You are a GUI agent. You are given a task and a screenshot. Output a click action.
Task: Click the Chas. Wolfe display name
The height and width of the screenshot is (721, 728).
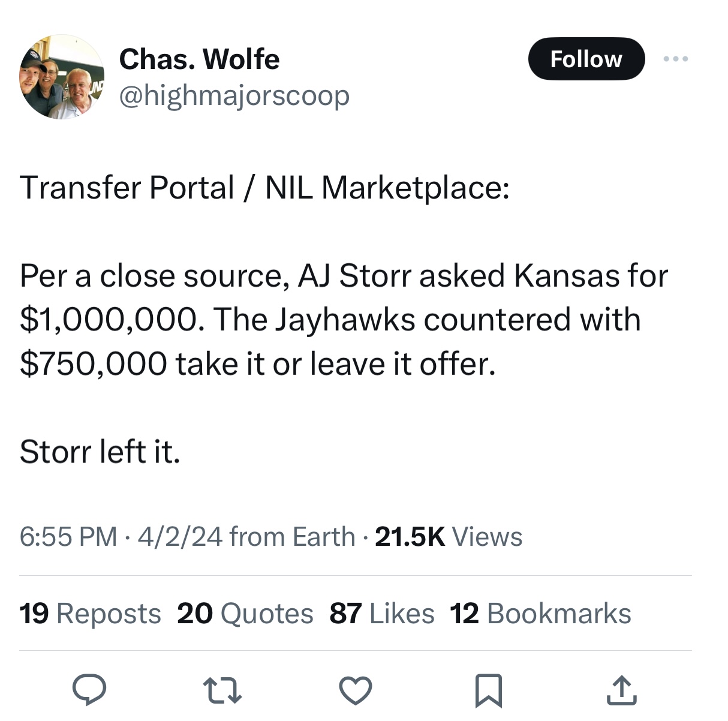click(x=199, y=59)
